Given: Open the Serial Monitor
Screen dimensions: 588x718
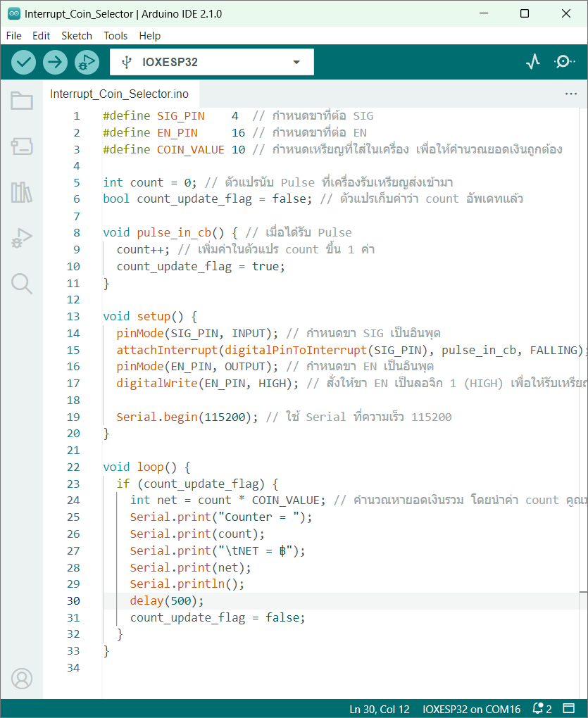Looking at the screenshot, I should point(564,62).
